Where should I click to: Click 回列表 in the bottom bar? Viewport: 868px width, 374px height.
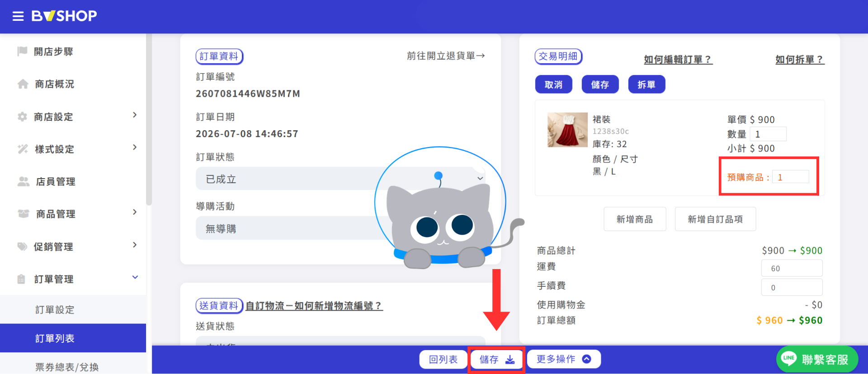click(443, 359)
